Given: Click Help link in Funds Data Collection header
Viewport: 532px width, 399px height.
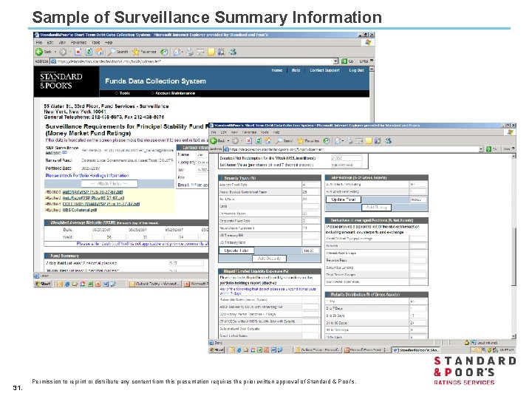Looking at the screenshot, I should point(296,70).
